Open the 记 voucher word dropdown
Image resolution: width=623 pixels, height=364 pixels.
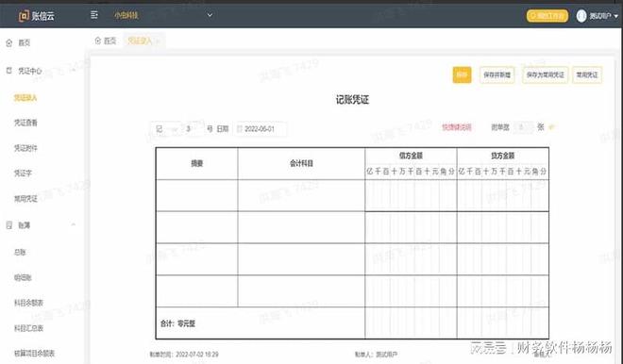point(166,129)
